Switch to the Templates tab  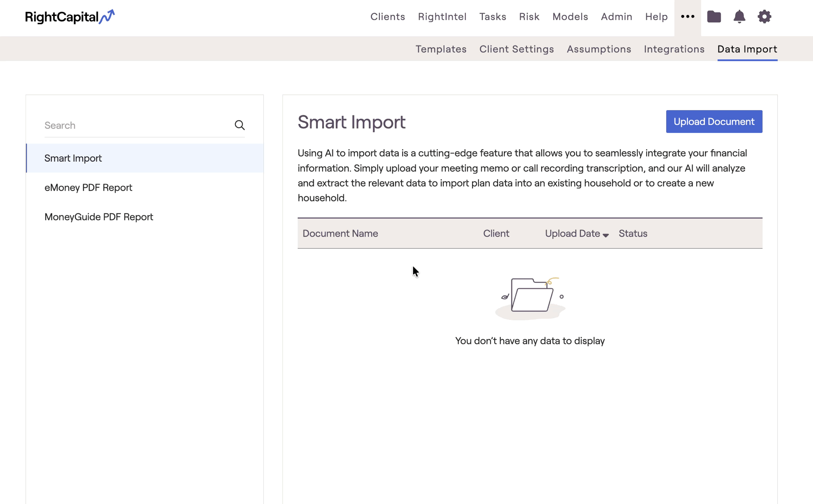[441, 49]
